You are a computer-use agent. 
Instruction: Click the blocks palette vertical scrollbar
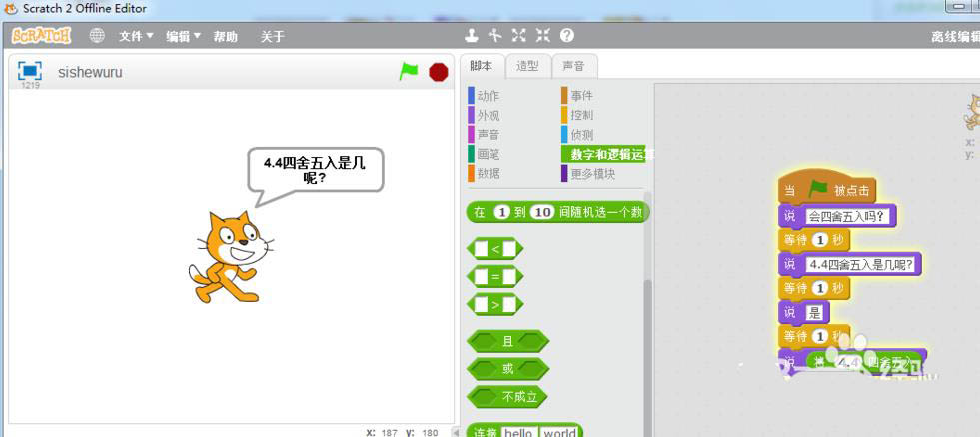pos(647,357)
